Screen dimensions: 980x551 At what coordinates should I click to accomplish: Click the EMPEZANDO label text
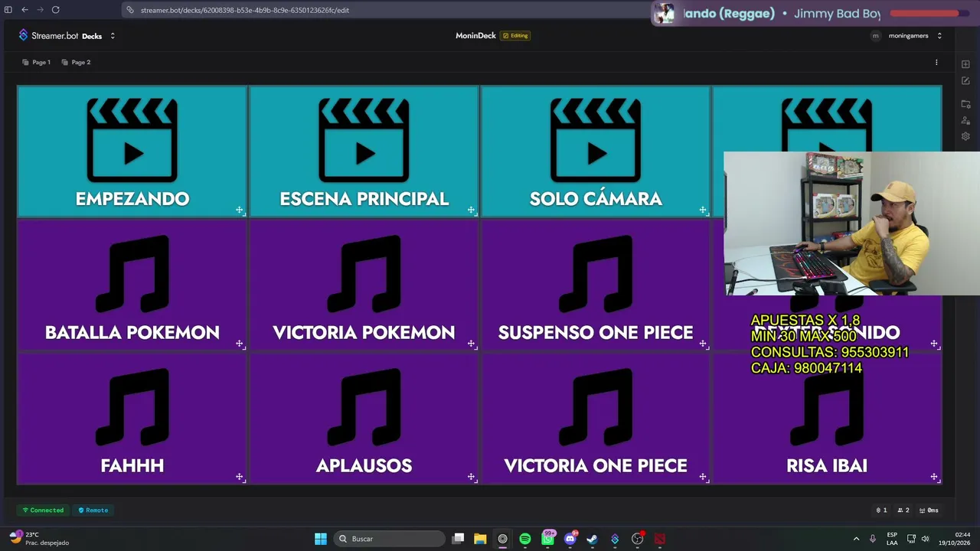tap(132, 199)
